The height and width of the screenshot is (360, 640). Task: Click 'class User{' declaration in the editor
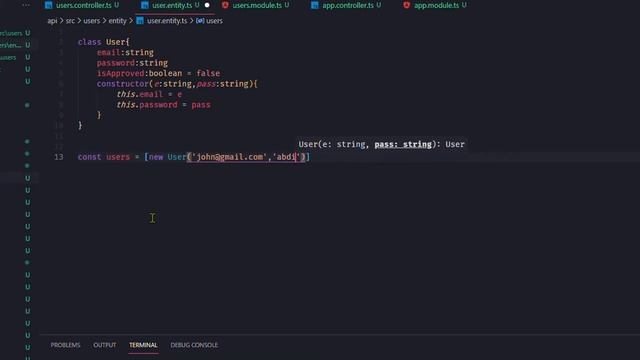pos(103,42)
